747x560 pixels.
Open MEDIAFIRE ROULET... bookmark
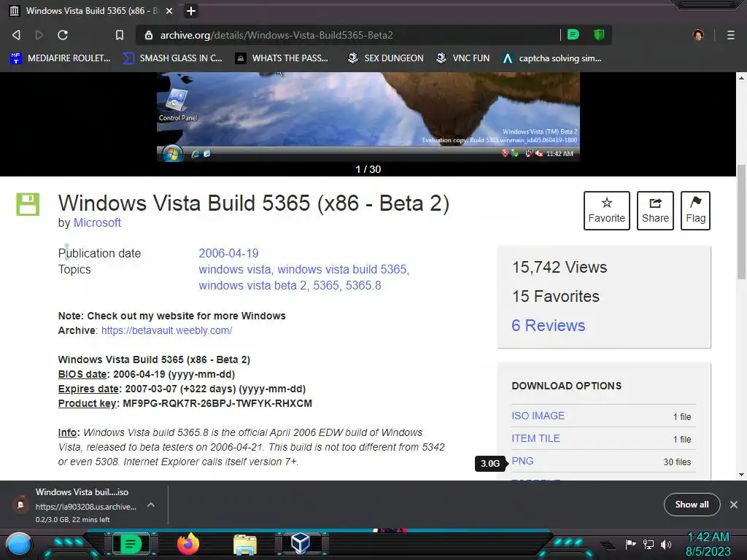click(61, 58)
